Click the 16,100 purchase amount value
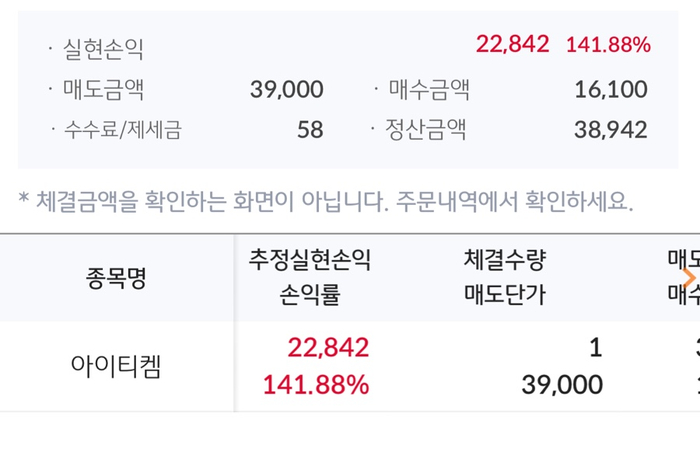The width and height of the screenshot is (700, 469). (610, 89)
